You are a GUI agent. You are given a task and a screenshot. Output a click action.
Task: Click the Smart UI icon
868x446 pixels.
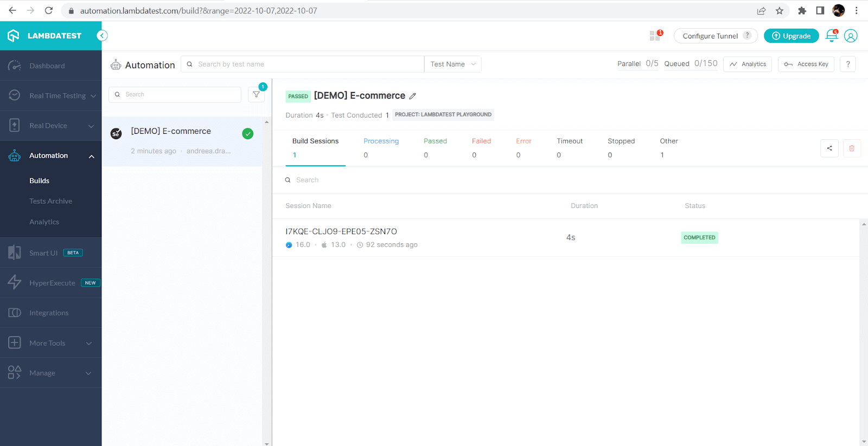coord(15,253)
